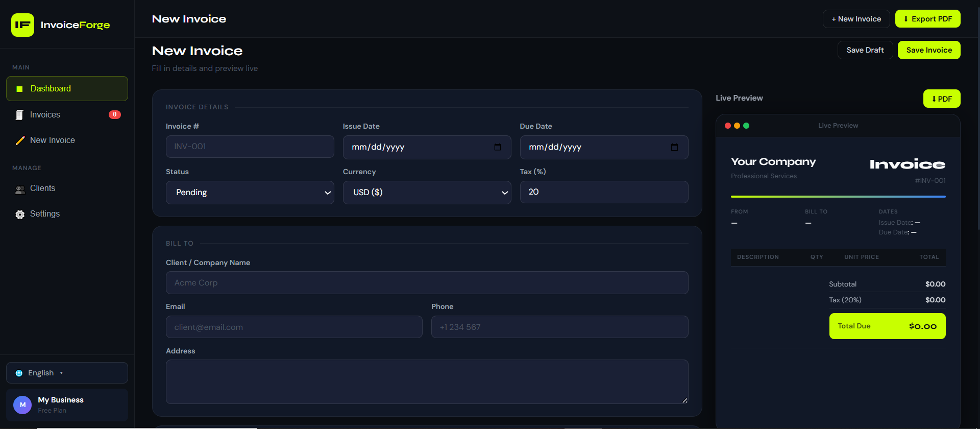
Task: Click the '#INV-001' text in preview
Action: 930,181
